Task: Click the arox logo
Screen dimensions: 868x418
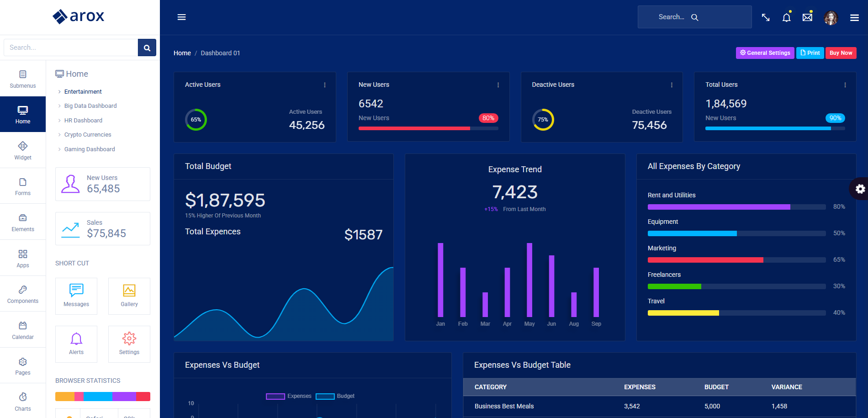Action: pyautogui.click(x=78, y=16)
